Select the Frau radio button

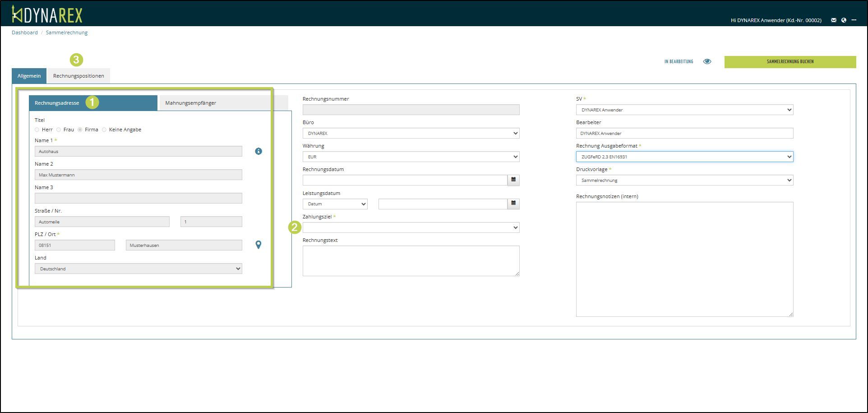click(x=59, y=130)
